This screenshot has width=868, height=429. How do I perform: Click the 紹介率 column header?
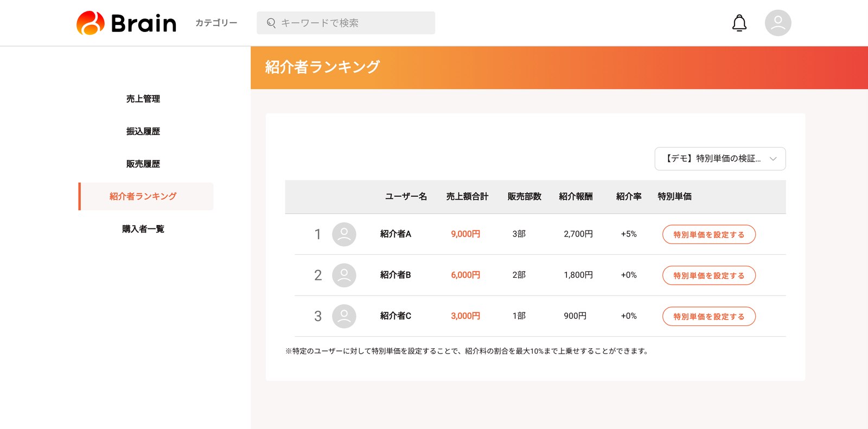tap(629, 196)
